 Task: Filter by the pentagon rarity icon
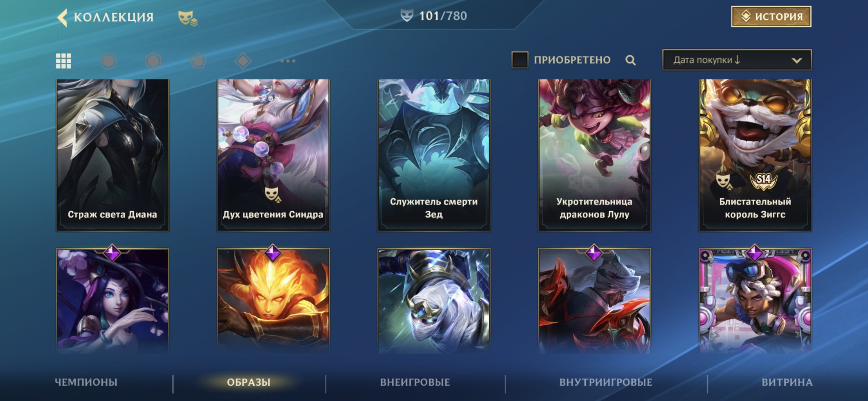(198, 61)
